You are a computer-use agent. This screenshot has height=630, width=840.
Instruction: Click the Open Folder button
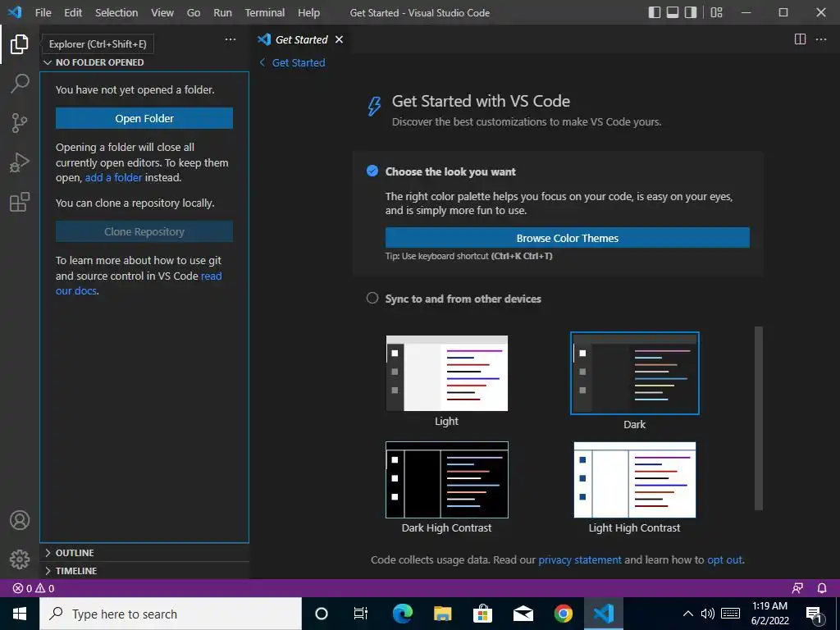click(x=144, y=118)
